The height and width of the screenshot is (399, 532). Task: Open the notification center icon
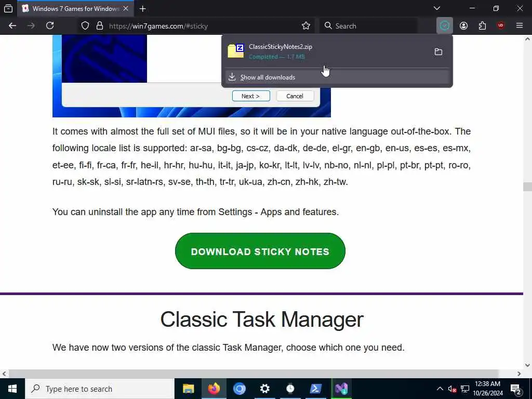(x=516, y=389)
